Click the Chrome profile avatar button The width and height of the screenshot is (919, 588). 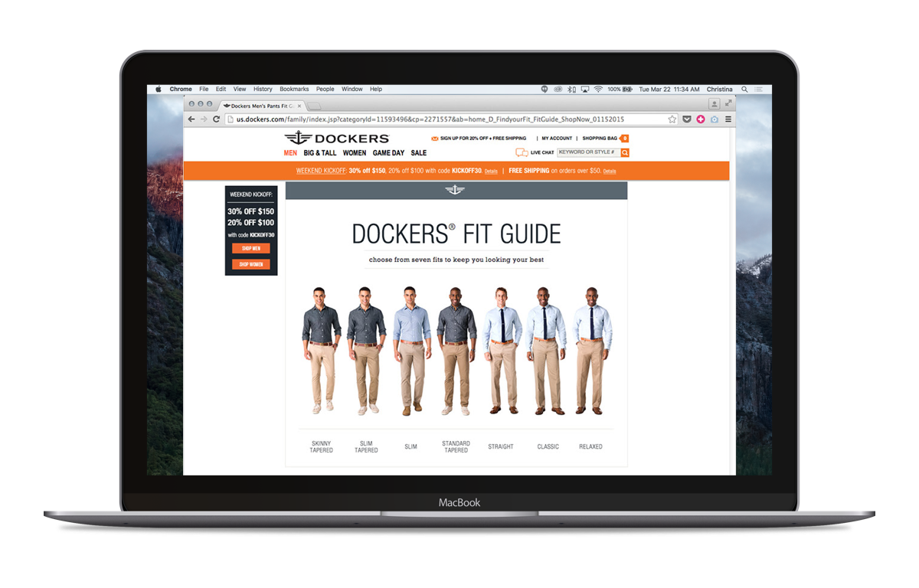[714, 103]
